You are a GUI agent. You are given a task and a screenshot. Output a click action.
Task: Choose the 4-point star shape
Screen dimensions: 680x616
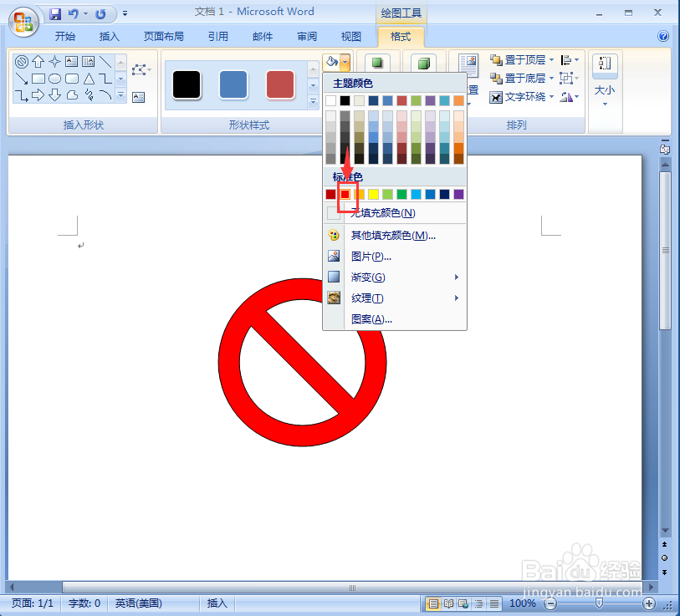click(54, 62)
